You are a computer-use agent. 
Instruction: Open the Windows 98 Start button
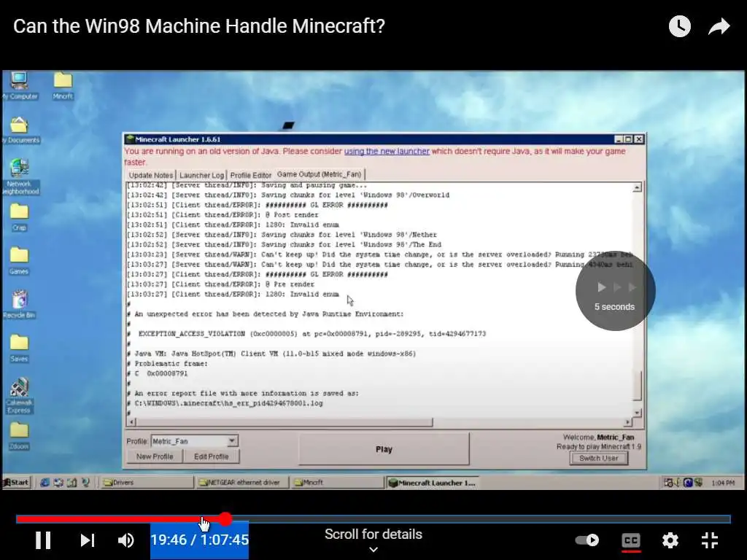click(x=16, y=482)
